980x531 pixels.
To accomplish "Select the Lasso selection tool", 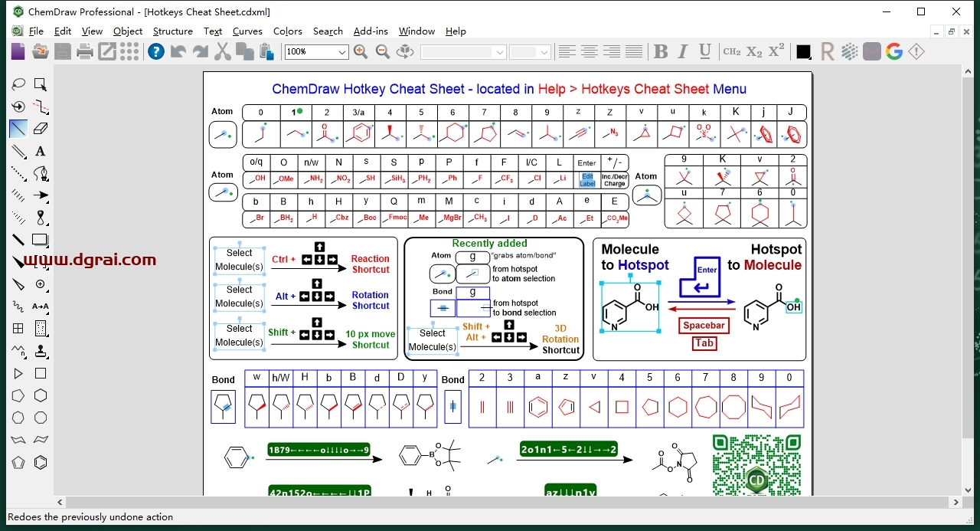I will [x=18, y=84].
